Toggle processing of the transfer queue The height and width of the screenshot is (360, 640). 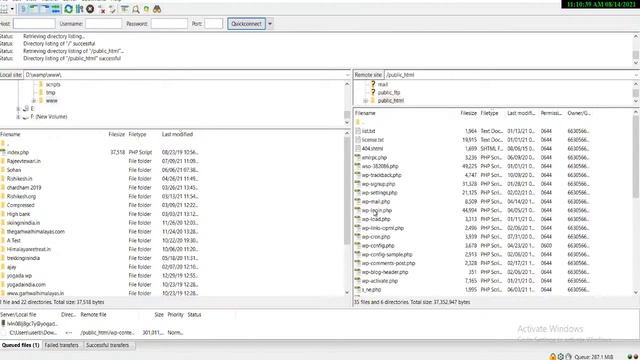80,9
